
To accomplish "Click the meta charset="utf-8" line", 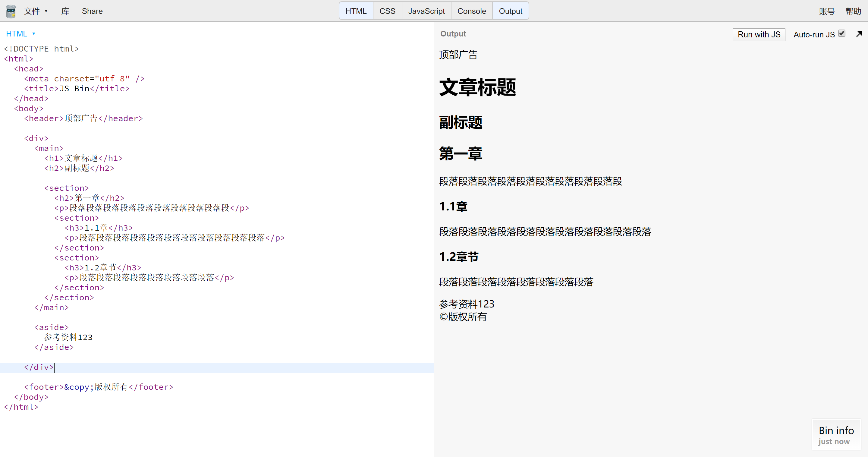I will pos(84,79).
